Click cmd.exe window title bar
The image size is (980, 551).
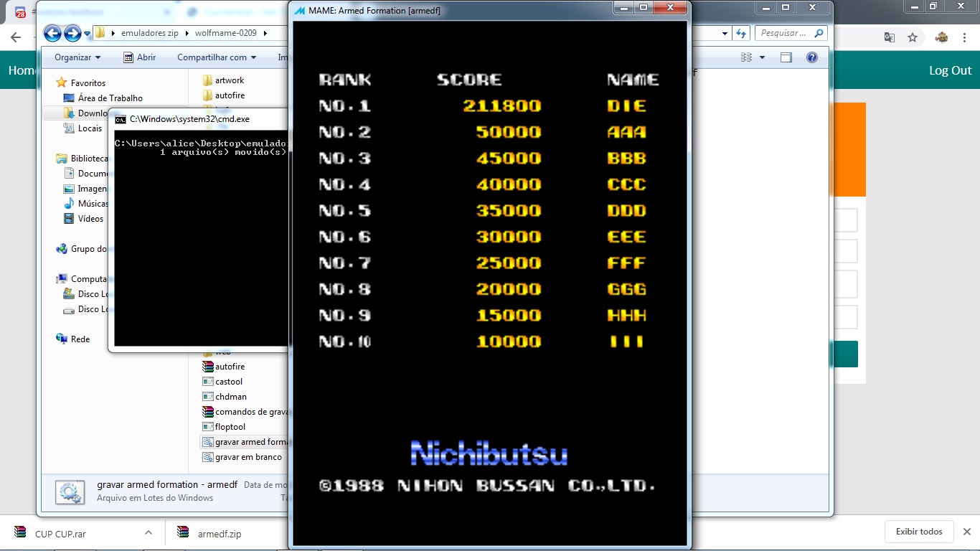coord(197,119)
